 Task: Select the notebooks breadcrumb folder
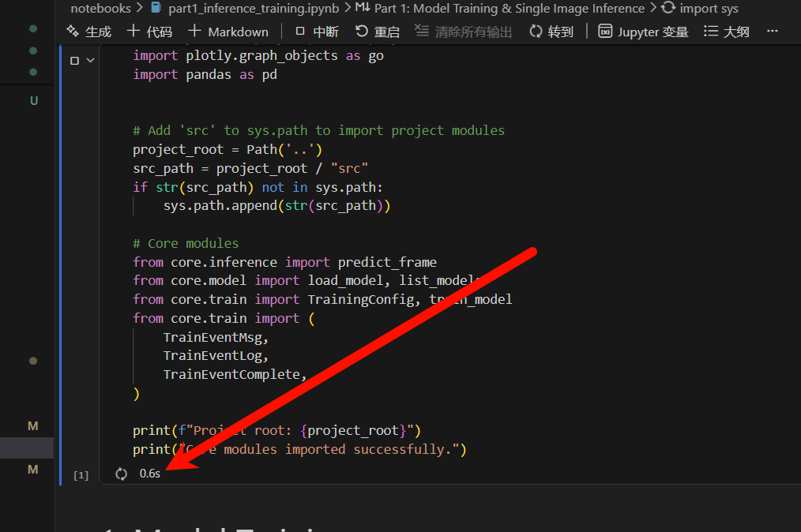[100, 8]
